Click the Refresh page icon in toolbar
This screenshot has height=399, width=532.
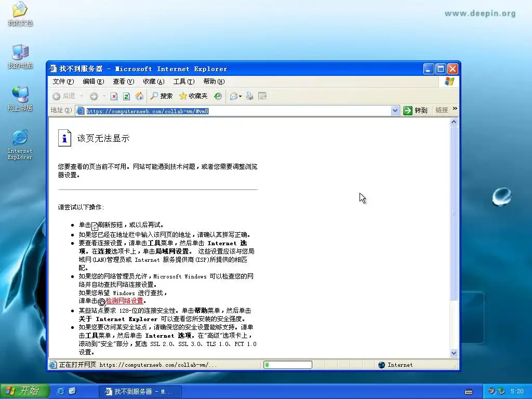pyautogui.click(x=126, y=96)
